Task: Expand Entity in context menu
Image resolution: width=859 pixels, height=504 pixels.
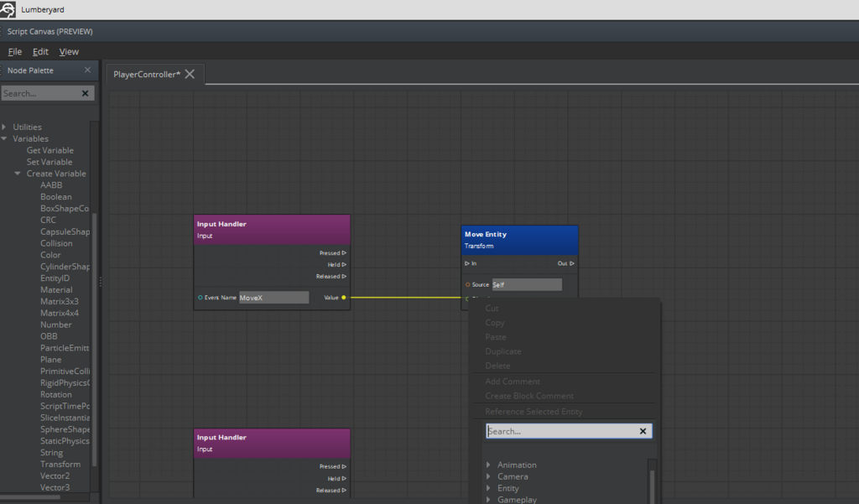Action: [x=488, y=488]
